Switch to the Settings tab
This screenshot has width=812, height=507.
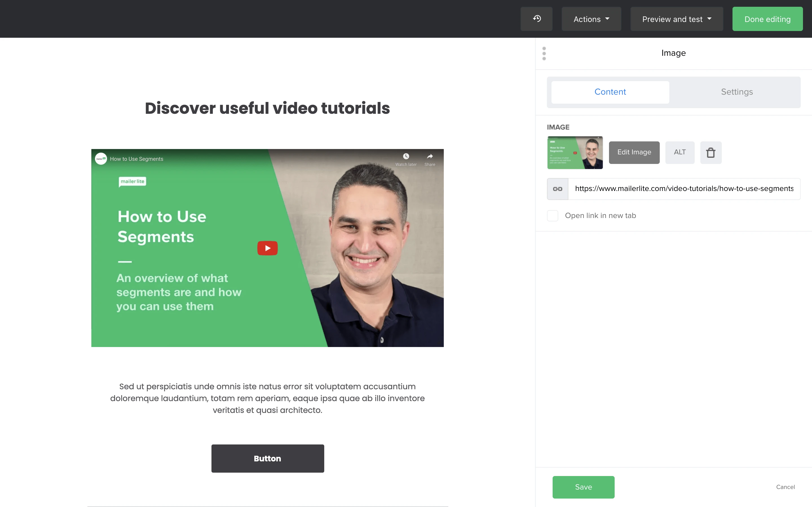click(x=736, y=92)
